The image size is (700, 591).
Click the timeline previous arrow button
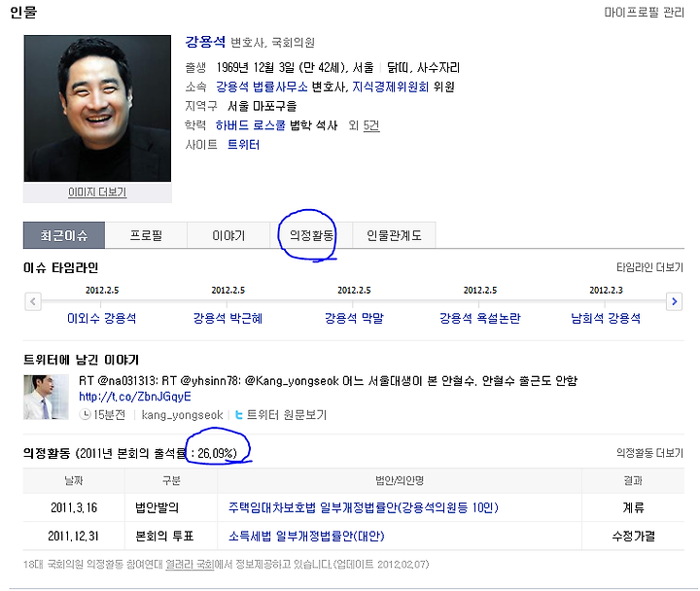(x=33, y=301)
